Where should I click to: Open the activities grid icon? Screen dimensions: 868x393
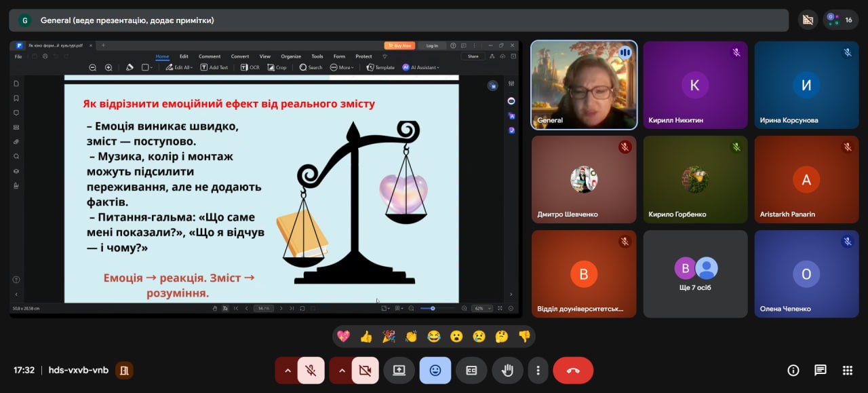tap(847, 370)
